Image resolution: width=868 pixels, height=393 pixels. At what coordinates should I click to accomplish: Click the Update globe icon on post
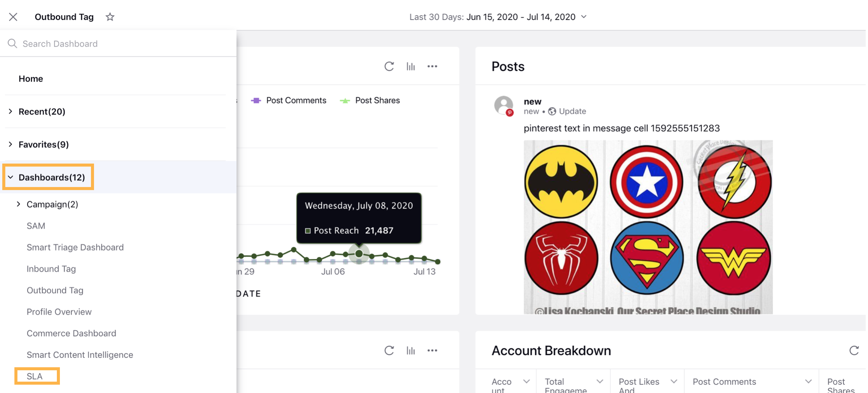[x=552, y=111]
